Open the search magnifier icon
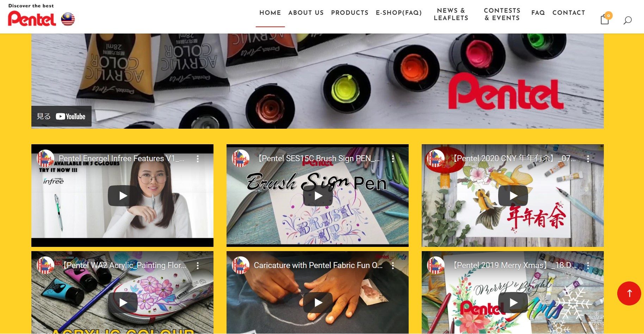This screenshot has height=334, width=644. 627,20
